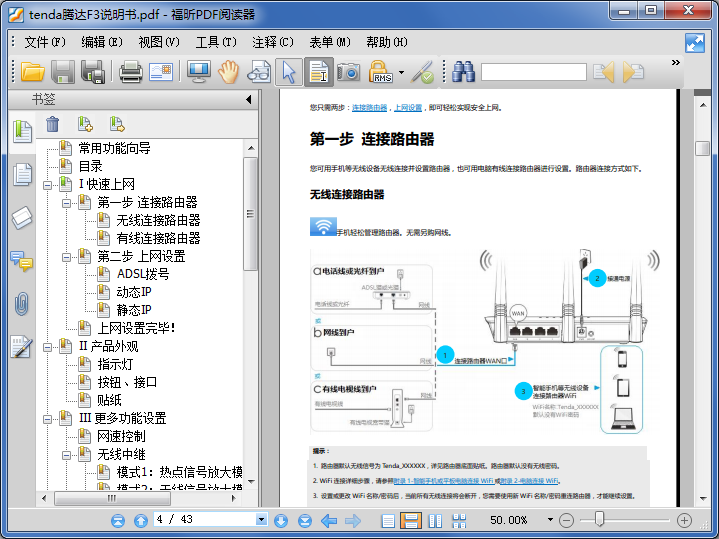The width and height of the screenshot is (719, 539).
Task: Open the 50.00% zoom dropdown
Action: click(x=550, y=520)
